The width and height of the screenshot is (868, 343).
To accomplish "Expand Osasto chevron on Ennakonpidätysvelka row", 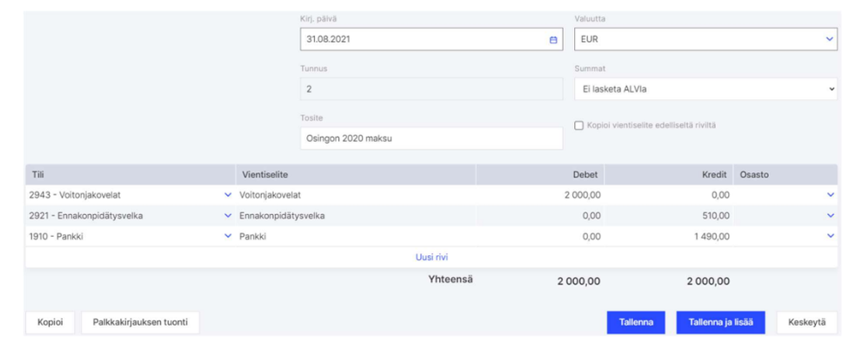I will [x=830, y=216].
